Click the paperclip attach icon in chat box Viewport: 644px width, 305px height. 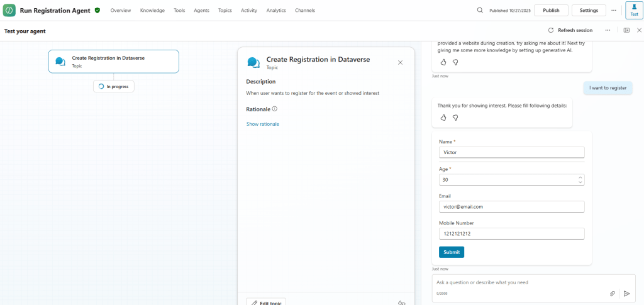[x=612, y=294]
